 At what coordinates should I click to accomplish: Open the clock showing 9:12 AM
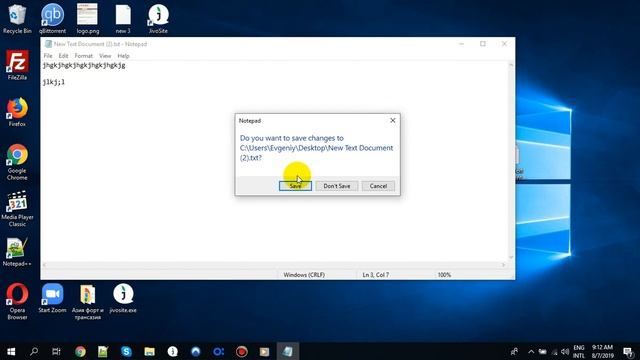(x=602, y=351)
